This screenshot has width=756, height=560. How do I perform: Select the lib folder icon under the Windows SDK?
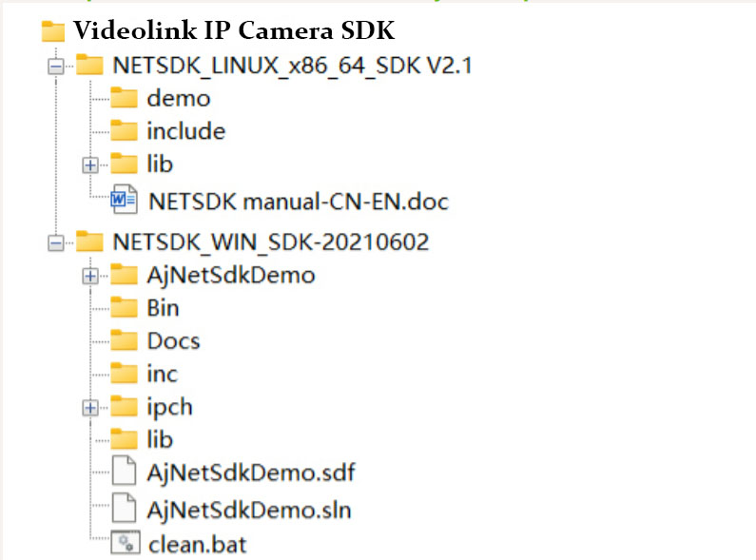[x=125, y=439]
